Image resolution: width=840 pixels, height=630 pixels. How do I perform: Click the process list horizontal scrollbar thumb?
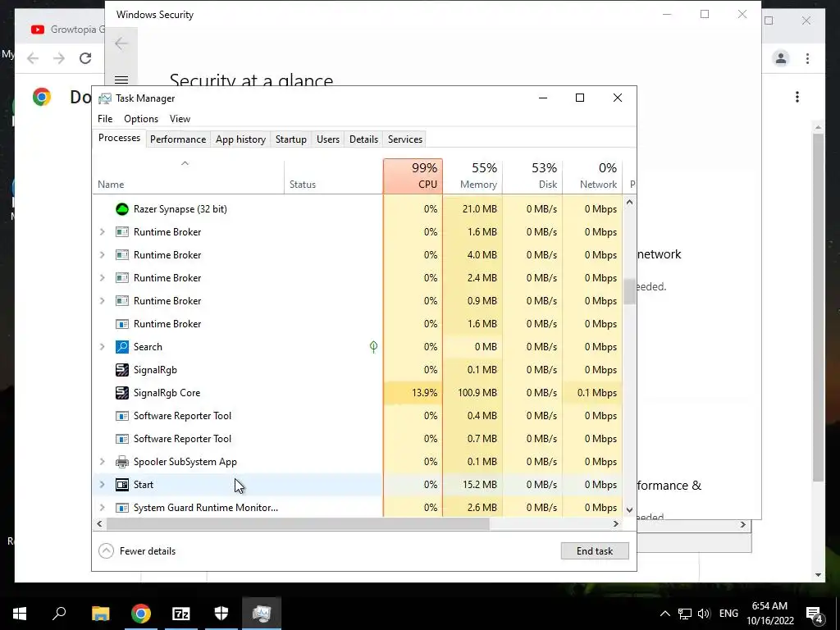(x=298, y=524)
